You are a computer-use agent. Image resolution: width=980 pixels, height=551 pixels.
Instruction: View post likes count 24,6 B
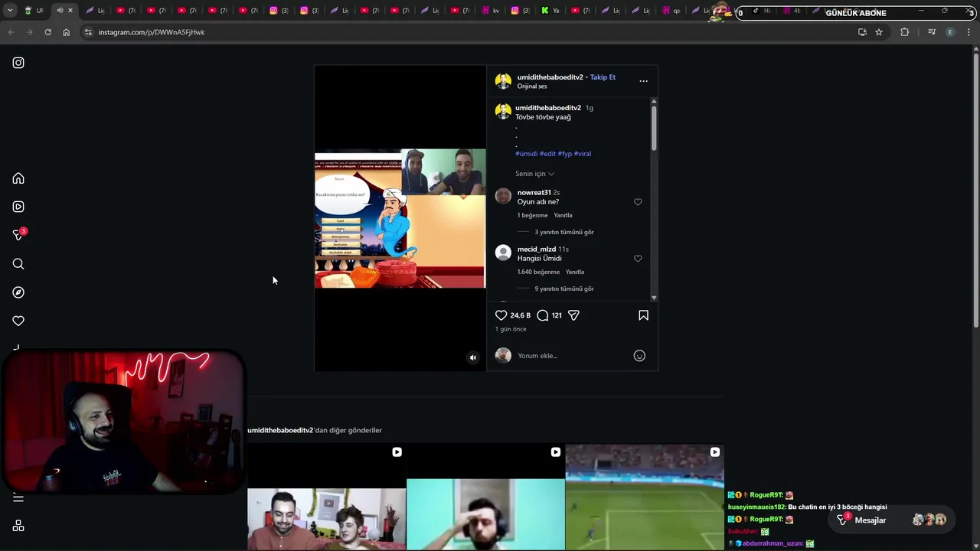[x=520, y=315]
